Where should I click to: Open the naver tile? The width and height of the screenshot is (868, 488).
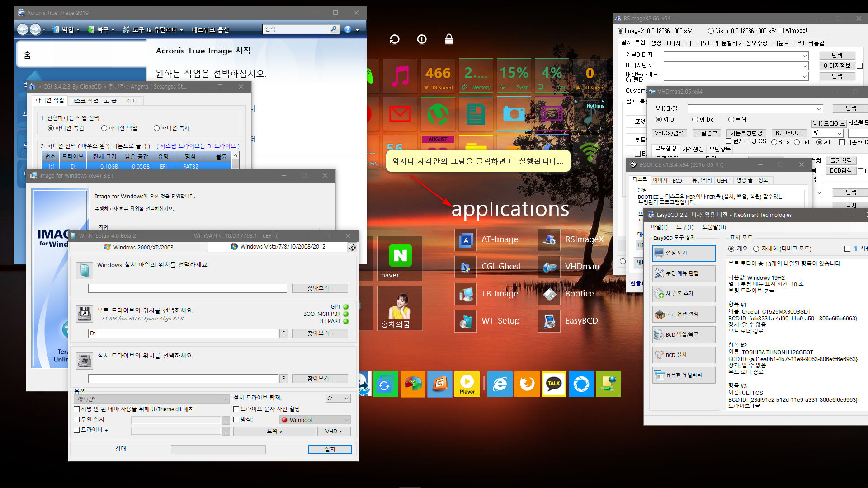tap(400, 258)
